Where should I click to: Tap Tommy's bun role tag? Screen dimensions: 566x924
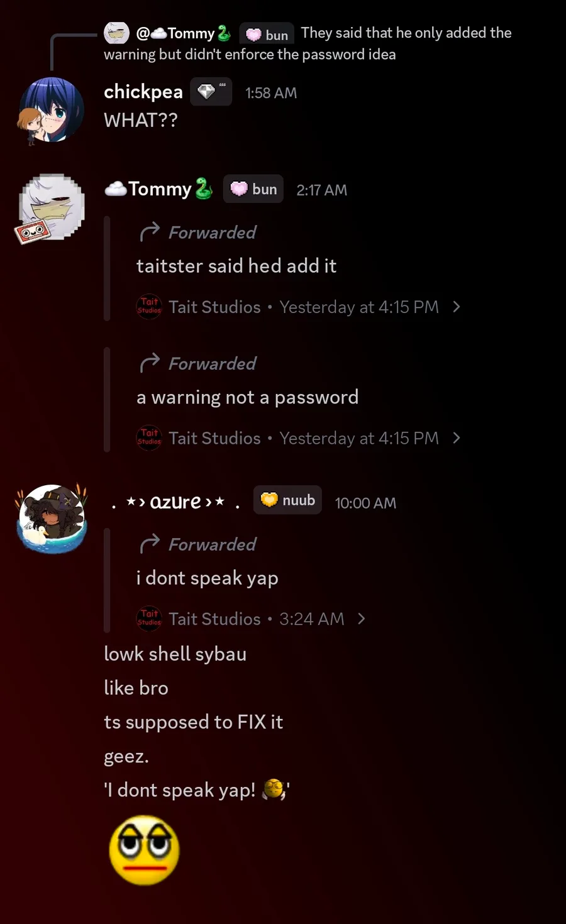pyautogui.click(x=253, y=189)
